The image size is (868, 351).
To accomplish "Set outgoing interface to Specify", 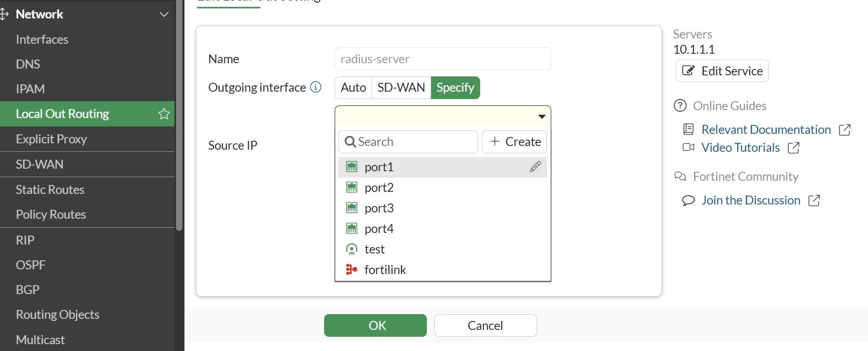I will [x=455, y=87].
